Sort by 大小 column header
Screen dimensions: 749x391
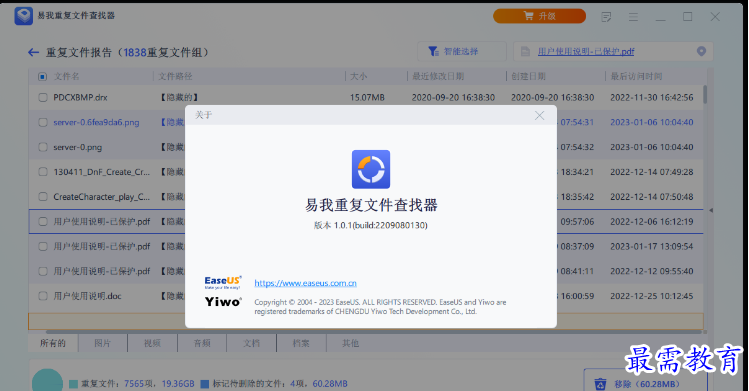[359, 76]
